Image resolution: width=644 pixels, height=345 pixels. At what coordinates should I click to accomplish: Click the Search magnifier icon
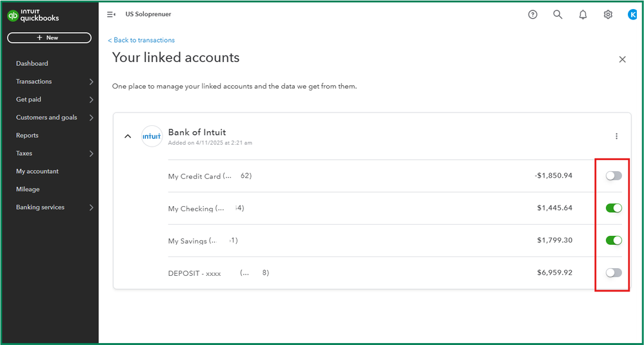(x=558, y=14)
